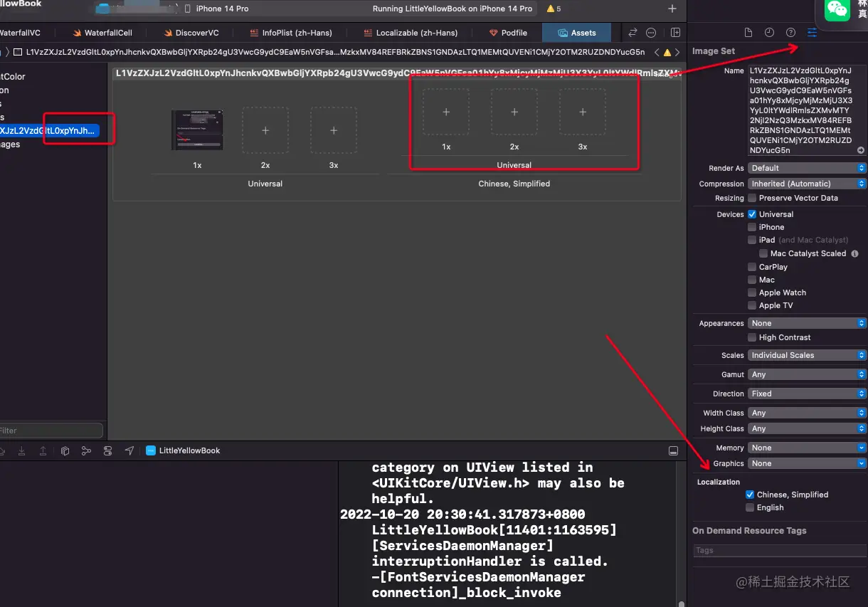Viewport: 868px width, 607px height.
Task: Click the On Demand Resource Tags field
Action: (780, 550)
